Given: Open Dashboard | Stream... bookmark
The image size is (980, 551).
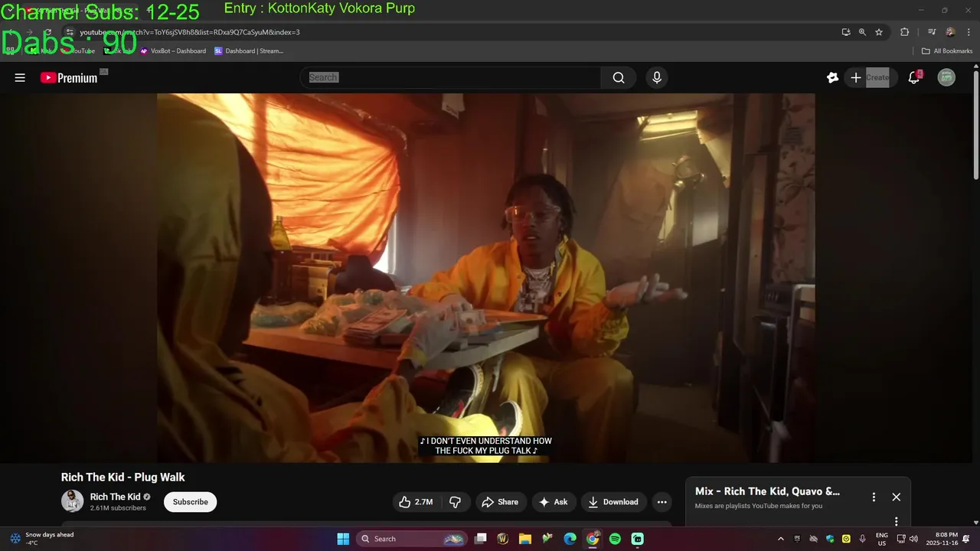Looking at the screenshot, I should pos(249,51).
